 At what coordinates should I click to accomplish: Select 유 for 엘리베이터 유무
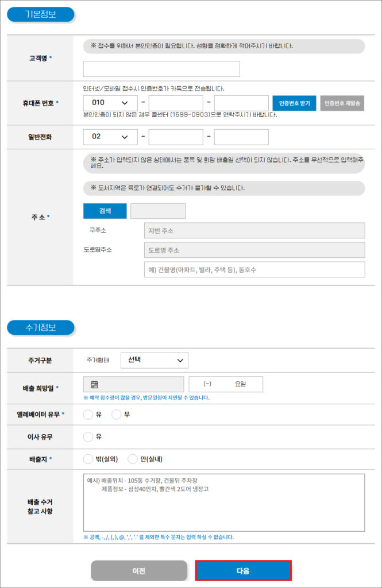[88, 415]
